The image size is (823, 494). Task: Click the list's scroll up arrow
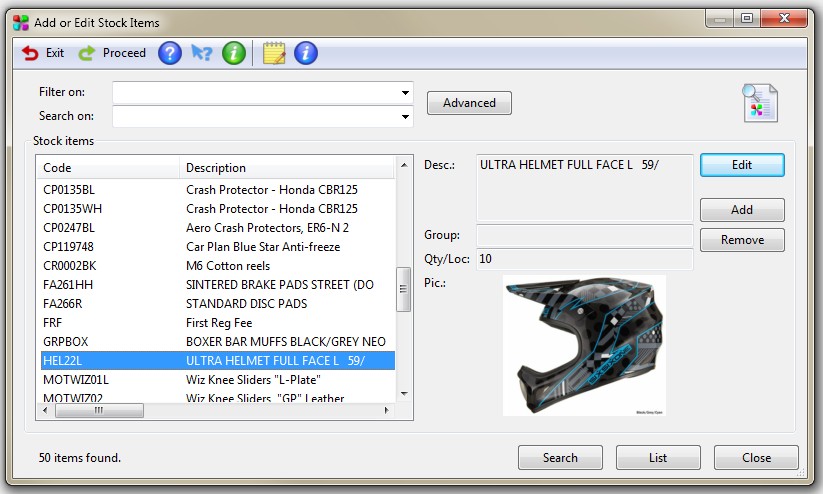click(x=404, y=165)
